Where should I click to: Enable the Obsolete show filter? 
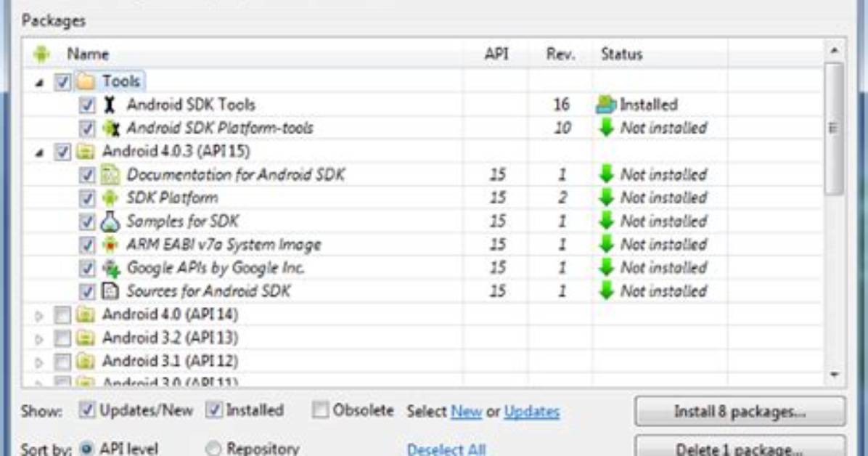coord(320,410)
